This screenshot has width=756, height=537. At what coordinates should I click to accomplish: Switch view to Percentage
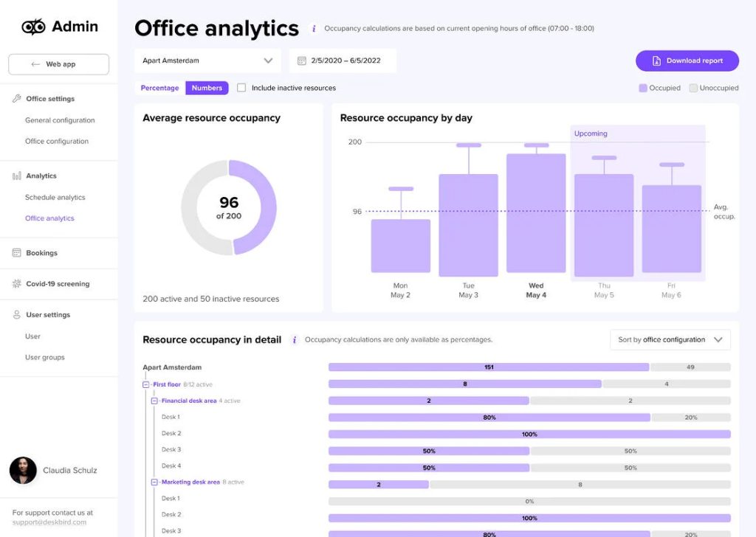(x=159, y=87)
